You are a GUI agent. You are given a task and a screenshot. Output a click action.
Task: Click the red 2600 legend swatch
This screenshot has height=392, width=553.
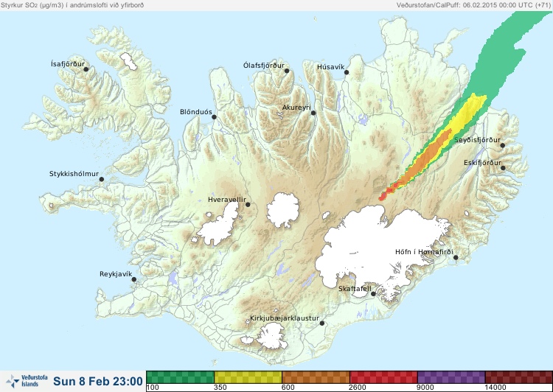point(383,377)
